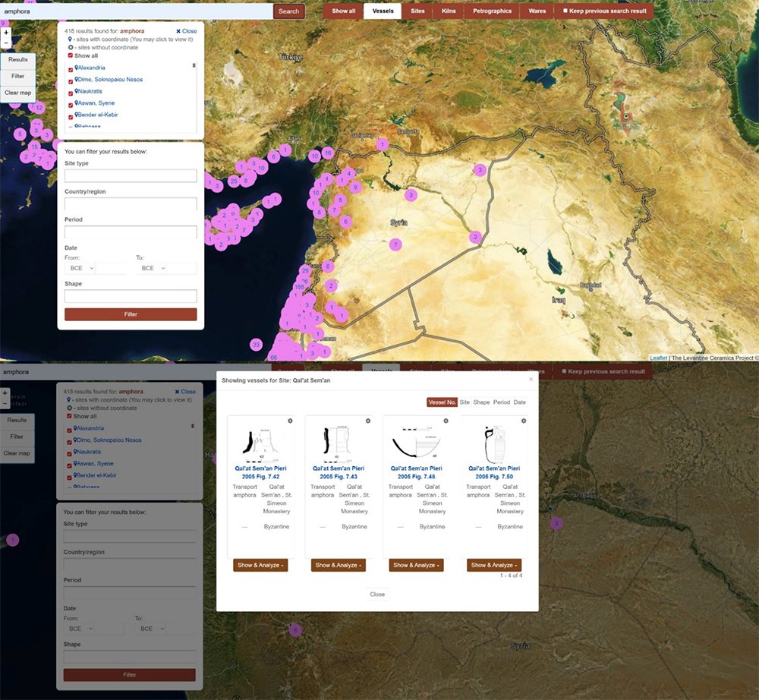Image resolution: width=759 pixels, height=700 pixels.
Task: Sort dialog vessels by Period
Action: 502,402
